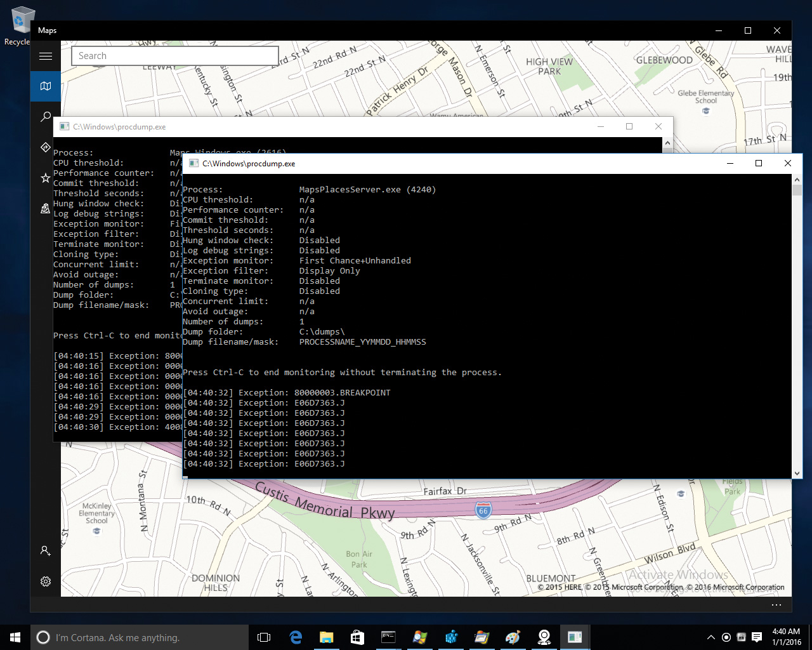The image size is (812, 650).
Task: Click the Interstate 66 shield on the map
Action: pyautogui.click(x=483, y=510)
